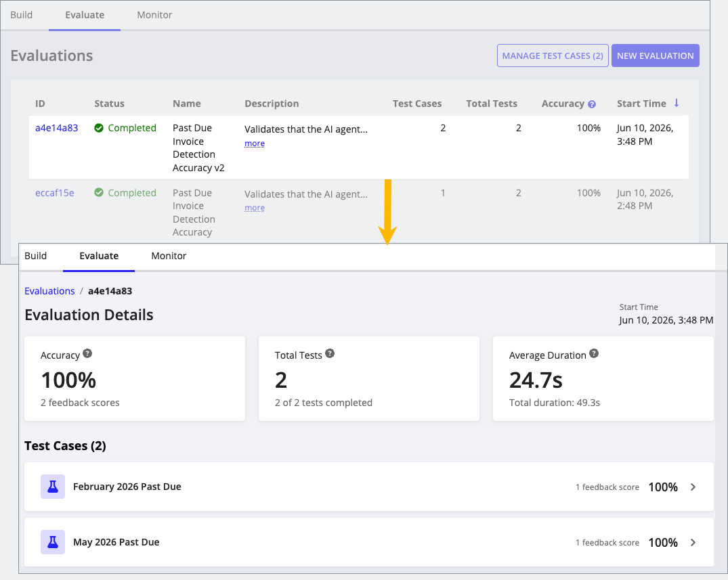Switch to the Monitor tab in the back window
Image resolution: width=728 pixels, height=580 pixels.
coord(154,15)
